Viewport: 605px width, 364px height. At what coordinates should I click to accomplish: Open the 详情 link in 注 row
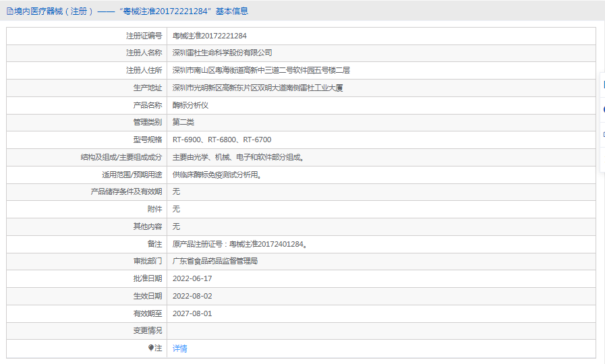[x=180, y=348]
